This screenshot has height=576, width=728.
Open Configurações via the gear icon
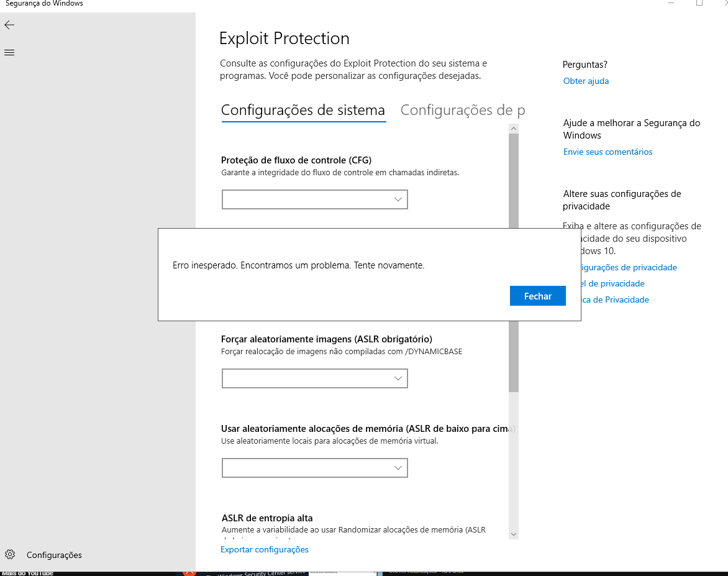(10, 554)
